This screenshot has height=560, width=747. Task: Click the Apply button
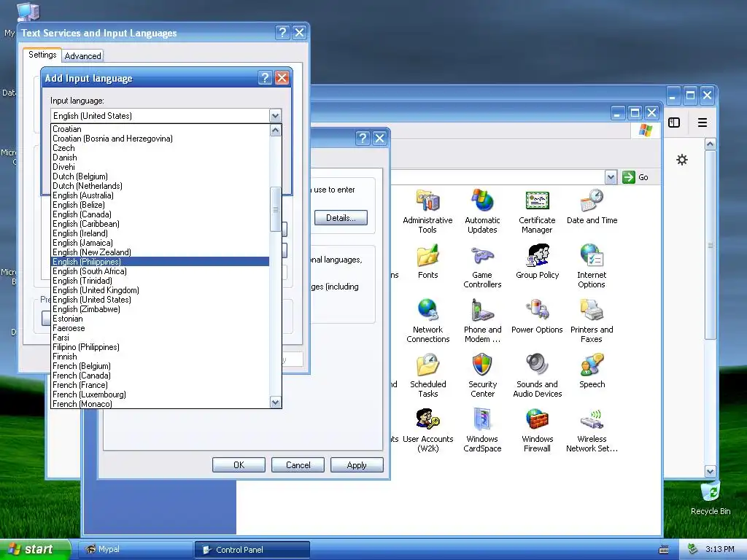pos(357,464)
